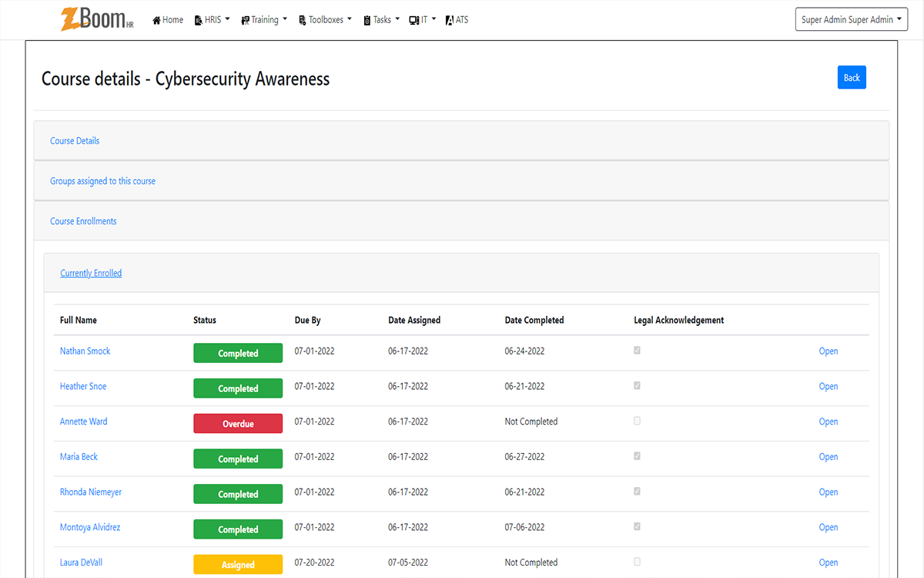Open the Tasks dropdown menu
924x578 pixels.
(x=382, y=20)
